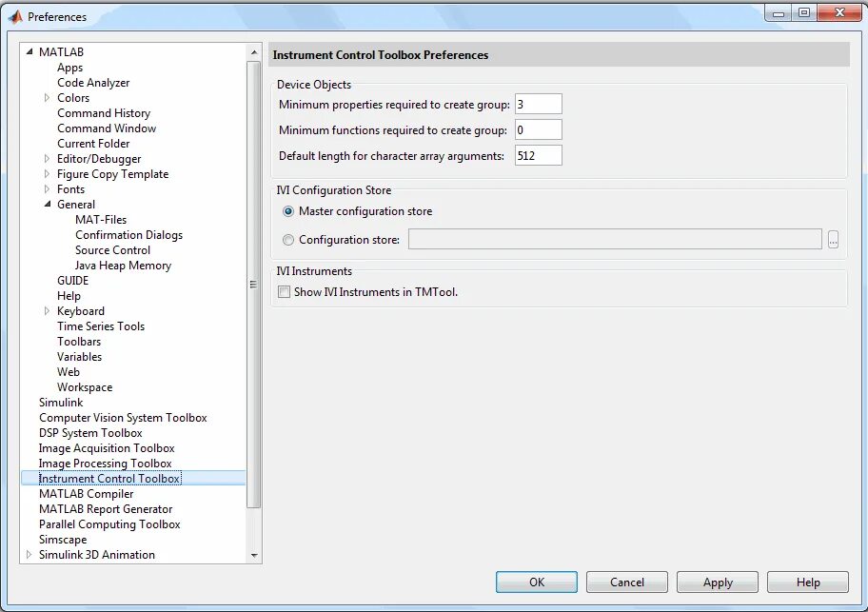Expand the Simulink 3D Animation node
The height and width of the screenshot is (612, 868).
(x=29, y=555)
